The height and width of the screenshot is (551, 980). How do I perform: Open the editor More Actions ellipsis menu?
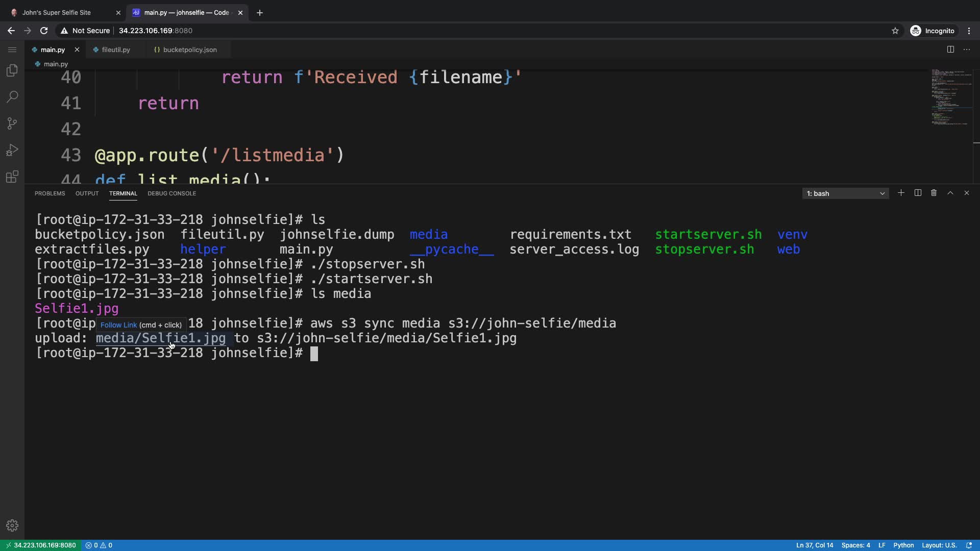coord(967,49)
